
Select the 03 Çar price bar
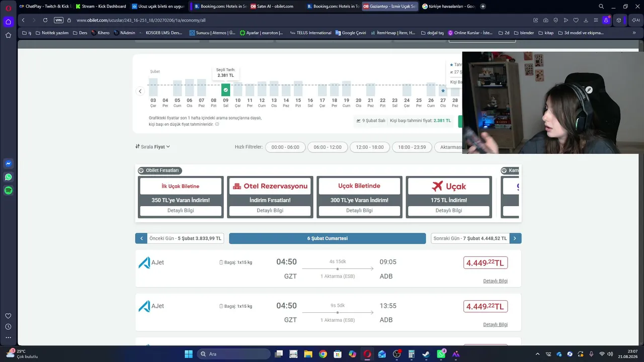click(153, 87)
